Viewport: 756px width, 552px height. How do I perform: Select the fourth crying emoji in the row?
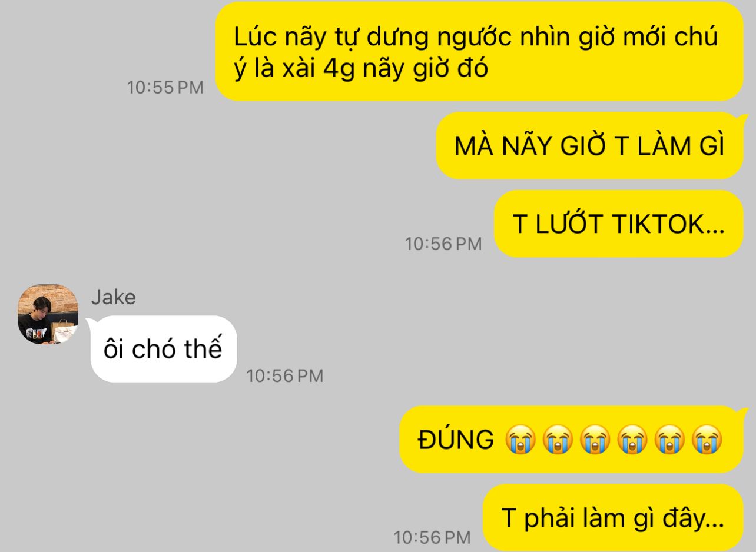tap(632, 440)
